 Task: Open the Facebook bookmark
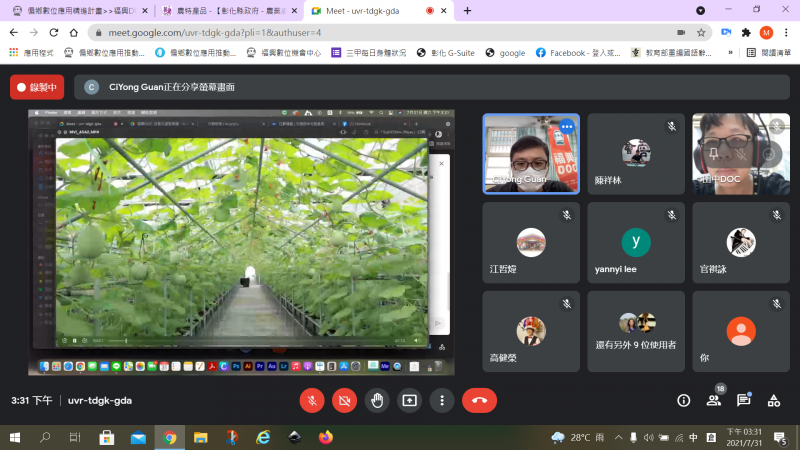[x=578, y=53]
